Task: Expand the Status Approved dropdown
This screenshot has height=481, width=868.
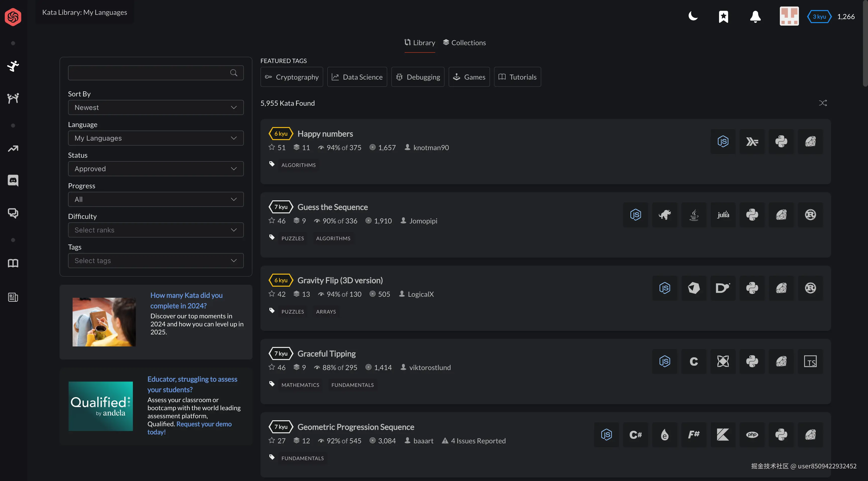Action: 156,169
